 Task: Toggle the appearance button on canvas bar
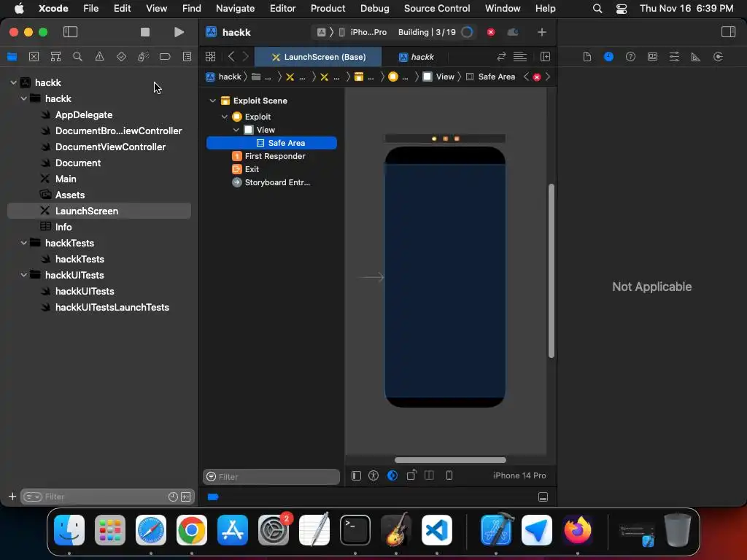tap(392, 475)
